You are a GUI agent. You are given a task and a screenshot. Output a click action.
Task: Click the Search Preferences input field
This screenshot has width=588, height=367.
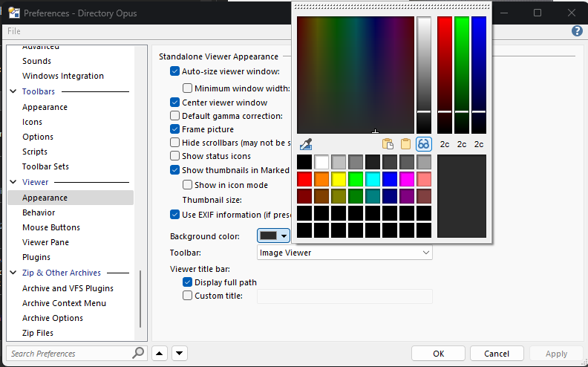(x=68, y=354)
